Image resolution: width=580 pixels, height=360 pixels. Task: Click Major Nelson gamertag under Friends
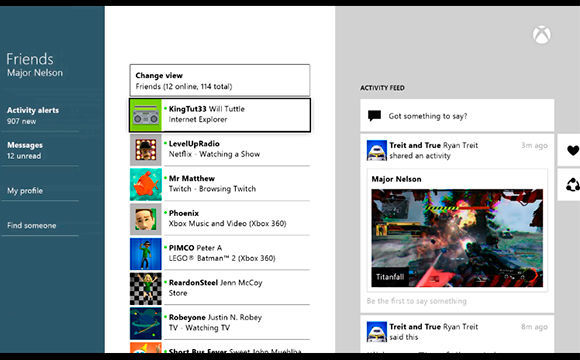point(35,73)
